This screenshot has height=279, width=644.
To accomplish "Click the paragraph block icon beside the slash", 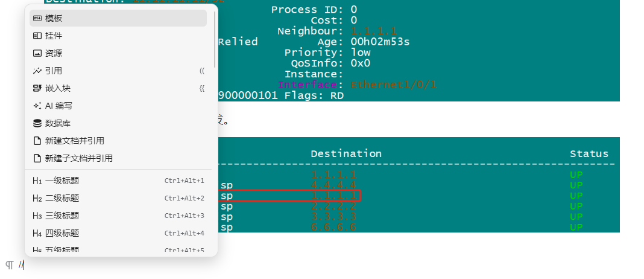I will point(9,265).
